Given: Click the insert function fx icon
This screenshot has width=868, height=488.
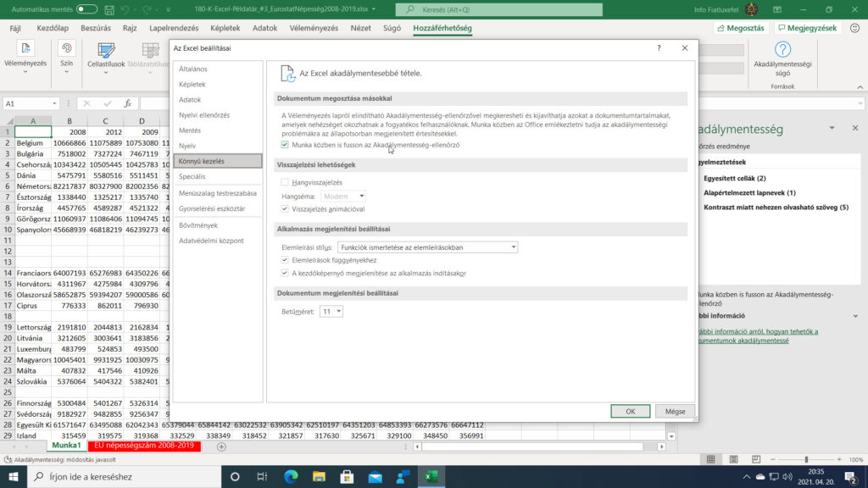Looking at the screenshot, I should (127, 103).
